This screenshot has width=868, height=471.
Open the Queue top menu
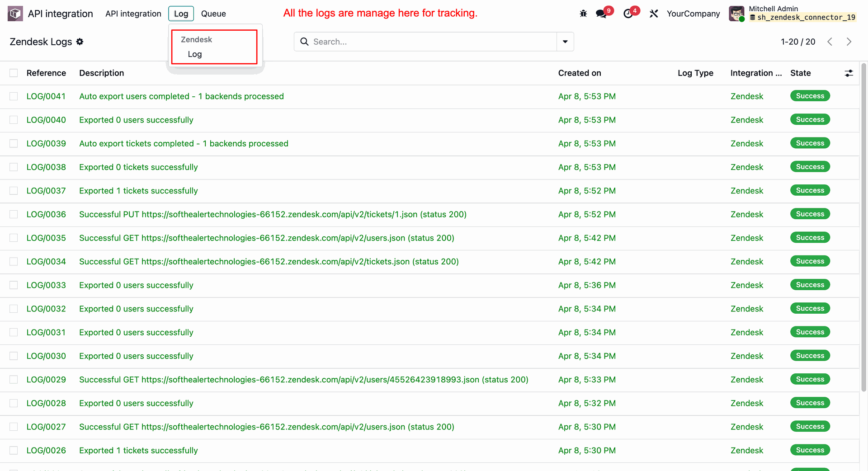tap(213, 14)
